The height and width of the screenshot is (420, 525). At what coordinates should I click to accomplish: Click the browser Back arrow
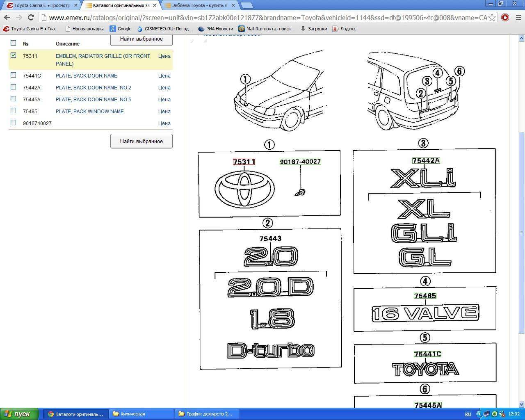(x=7, y=18)
